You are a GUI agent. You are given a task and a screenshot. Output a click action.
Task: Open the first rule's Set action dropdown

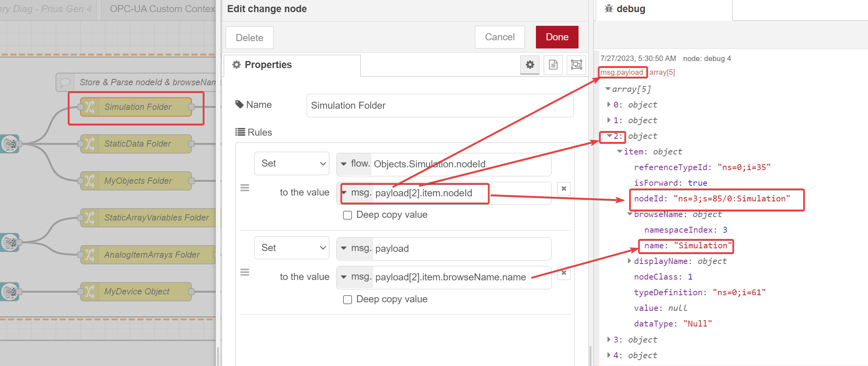pyautogui.click(x=291, y=163)
